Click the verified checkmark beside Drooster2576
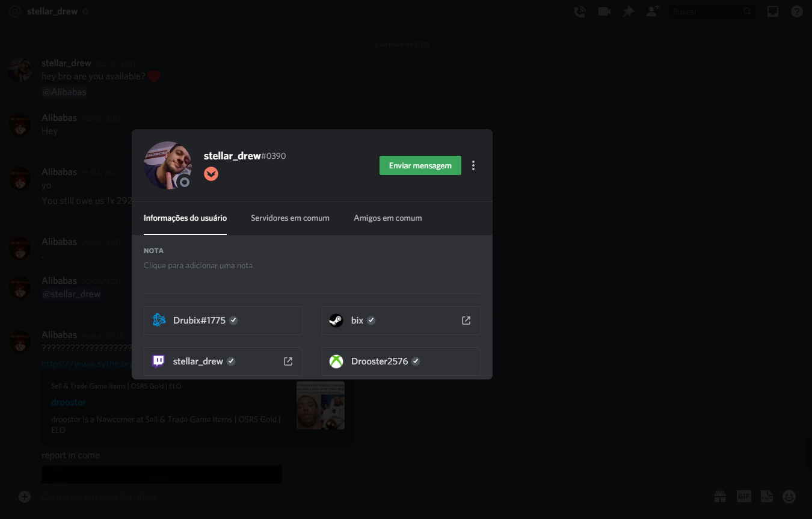The image size is (812, 519). pos(416,361)
